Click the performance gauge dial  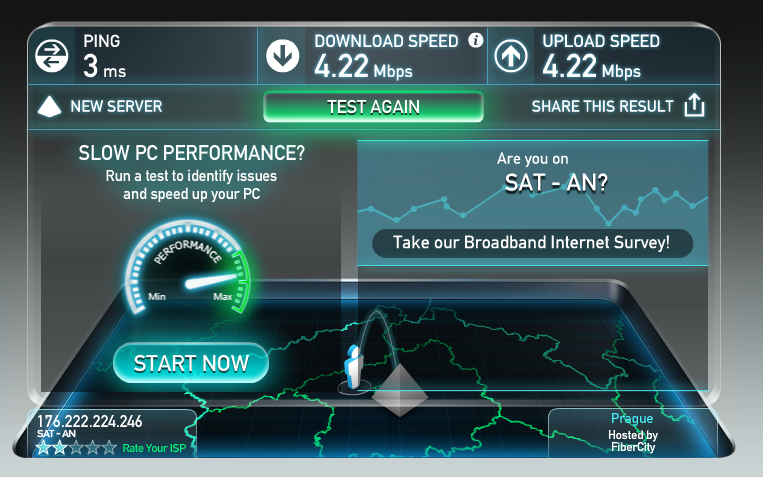point(189,269)
